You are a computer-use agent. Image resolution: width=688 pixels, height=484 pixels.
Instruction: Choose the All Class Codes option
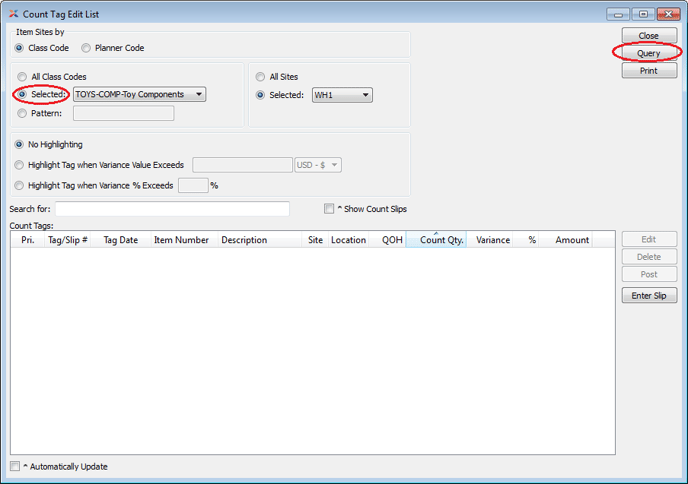coord(22,77)
